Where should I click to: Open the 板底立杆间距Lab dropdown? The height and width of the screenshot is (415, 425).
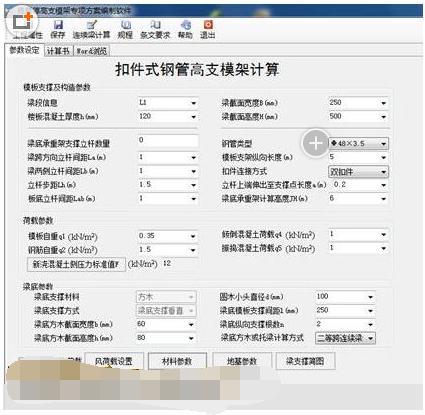(x=168, y=198)
